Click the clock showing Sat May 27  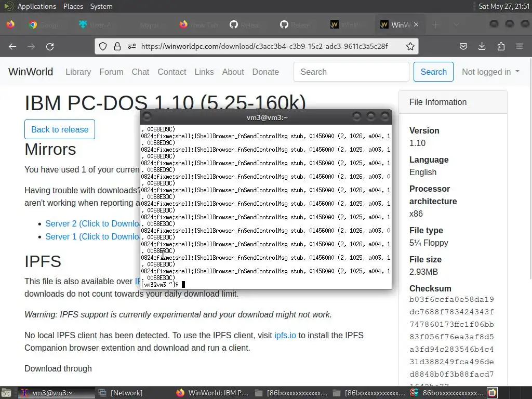(x=504, y=6)
